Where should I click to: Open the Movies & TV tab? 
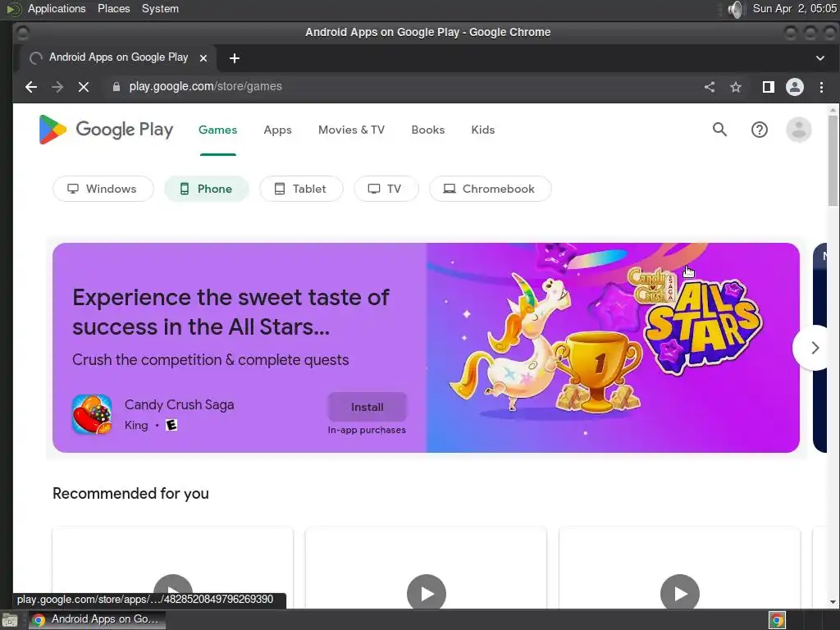[351, 130]
